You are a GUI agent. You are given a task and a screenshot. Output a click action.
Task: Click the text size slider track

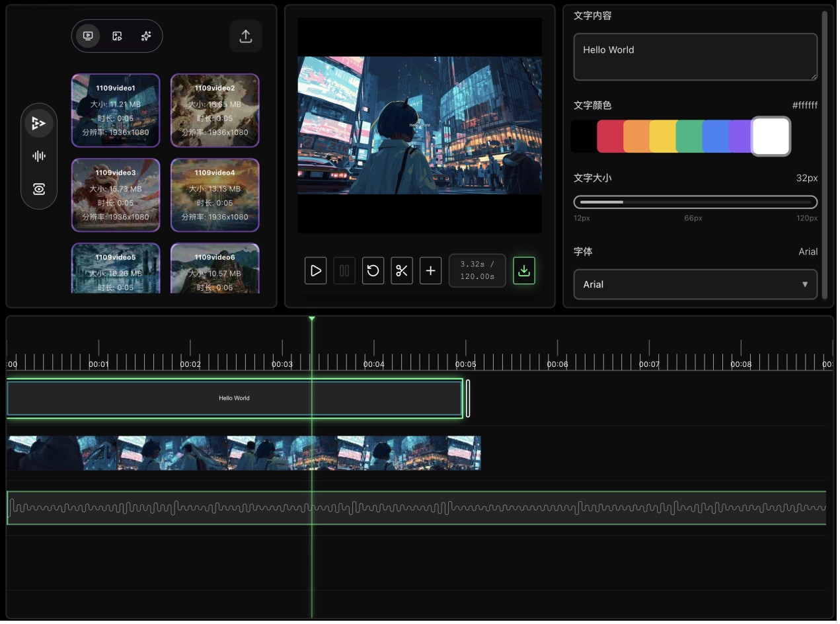(x=695, y=202)
